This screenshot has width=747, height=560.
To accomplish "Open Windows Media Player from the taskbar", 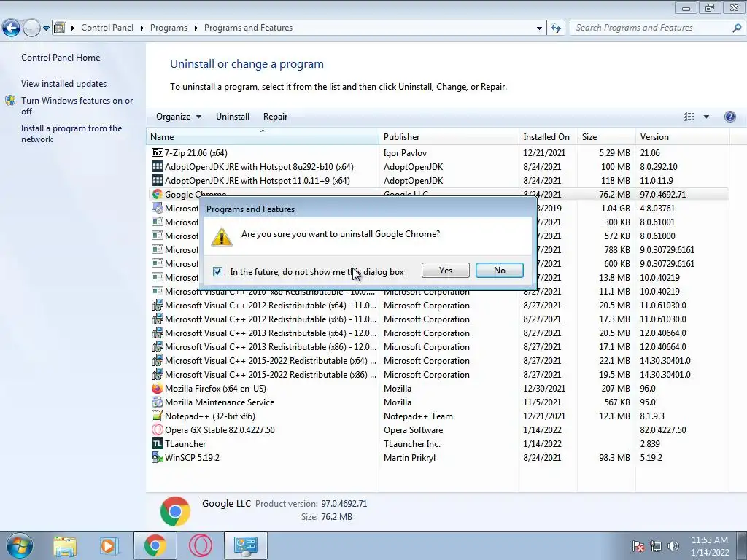I will (x=109, y=545).
